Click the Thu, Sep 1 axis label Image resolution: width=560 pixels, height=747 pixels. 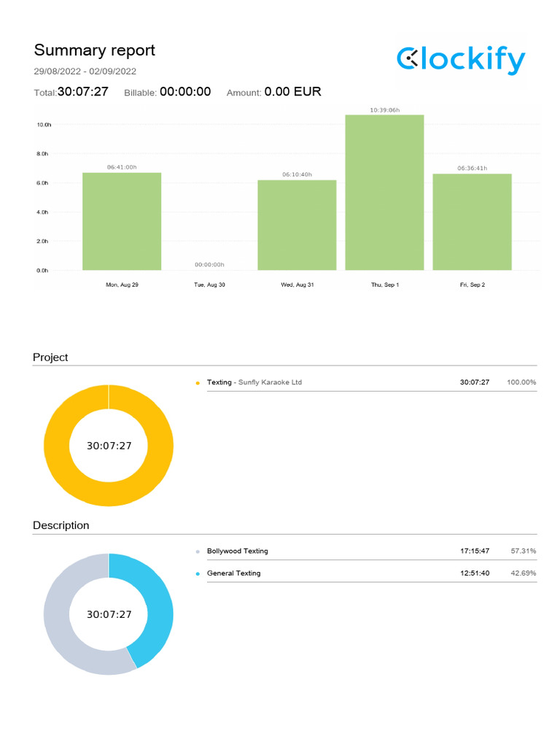pyautogui.click(x=385, y=285)
